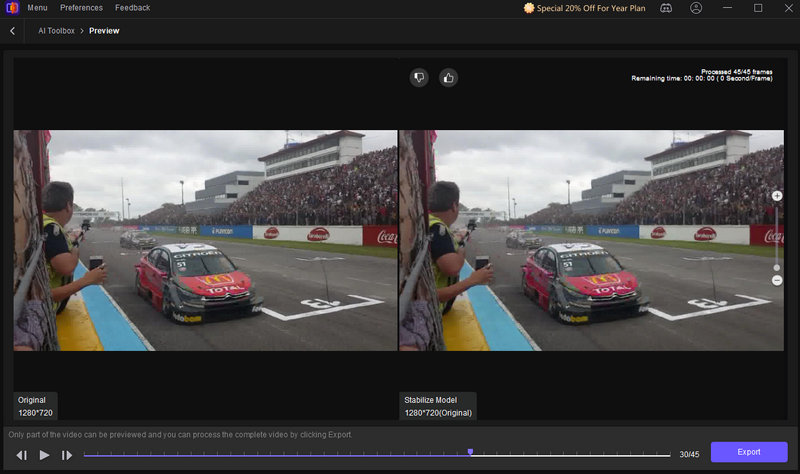Open Special 20% Off For Year Plan offer
The width and height of the screenshot is (800, 474).
584,8
